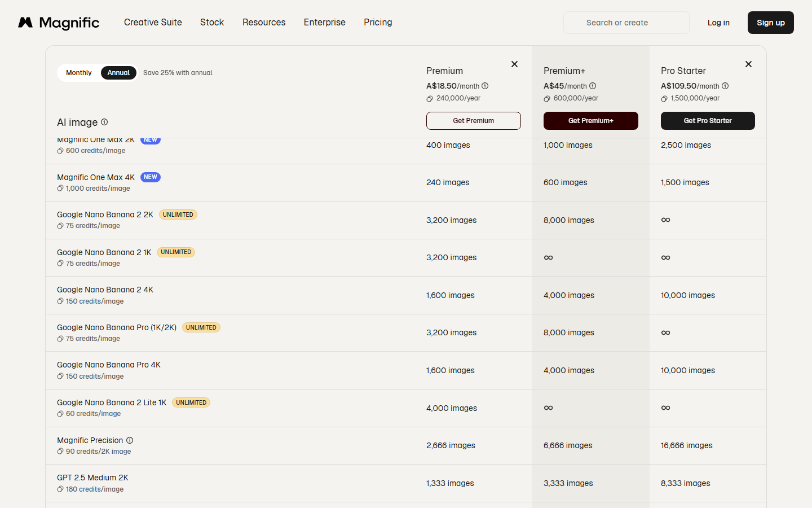This screenshot has width=812, height=508.
Task: Click the 'Google Nano Banana Pro 4K' row title
Action: point(109,365)
